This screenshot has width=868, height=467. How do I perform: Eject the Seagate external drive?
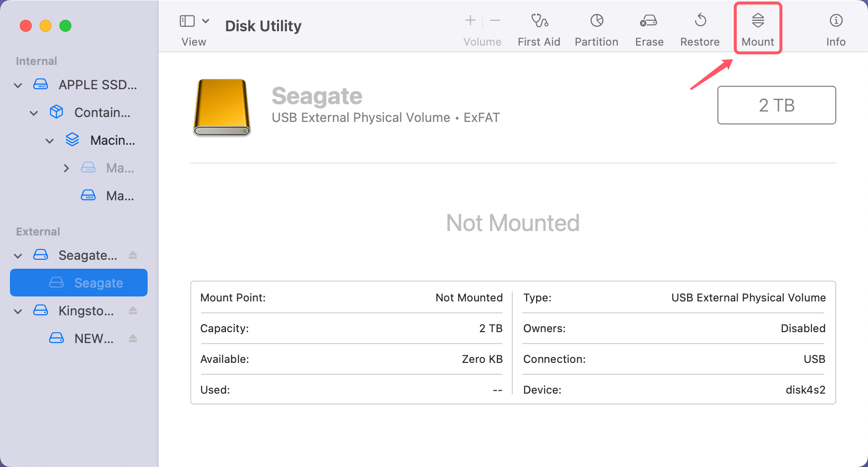[133, 255]
